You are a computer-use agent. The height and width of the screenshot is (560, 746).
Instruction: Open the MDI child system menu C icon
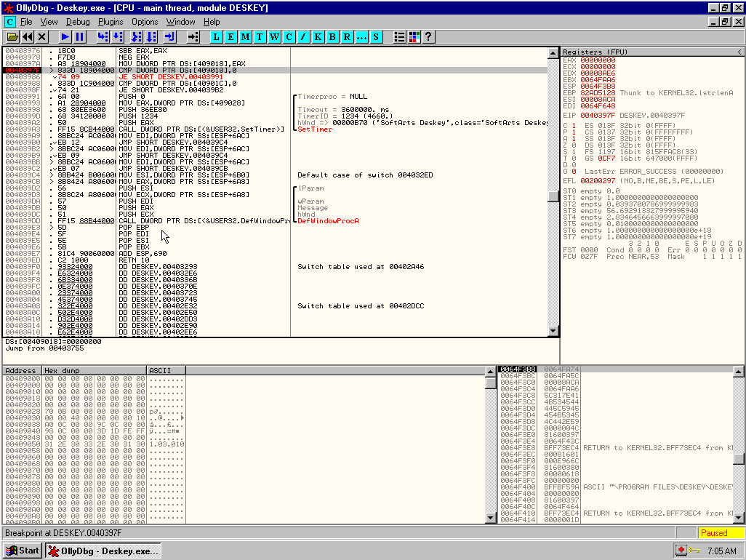click(9, 22)
